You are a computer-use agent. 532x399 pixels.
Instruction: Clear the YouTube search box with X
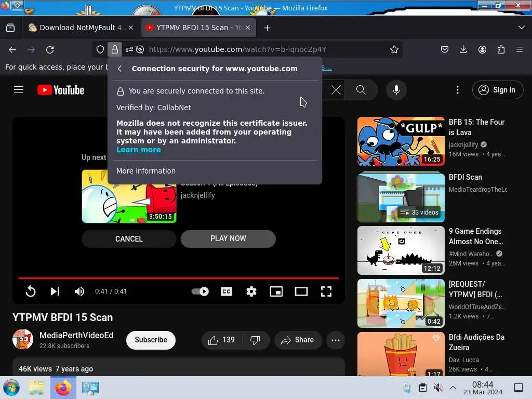[336, 90]
